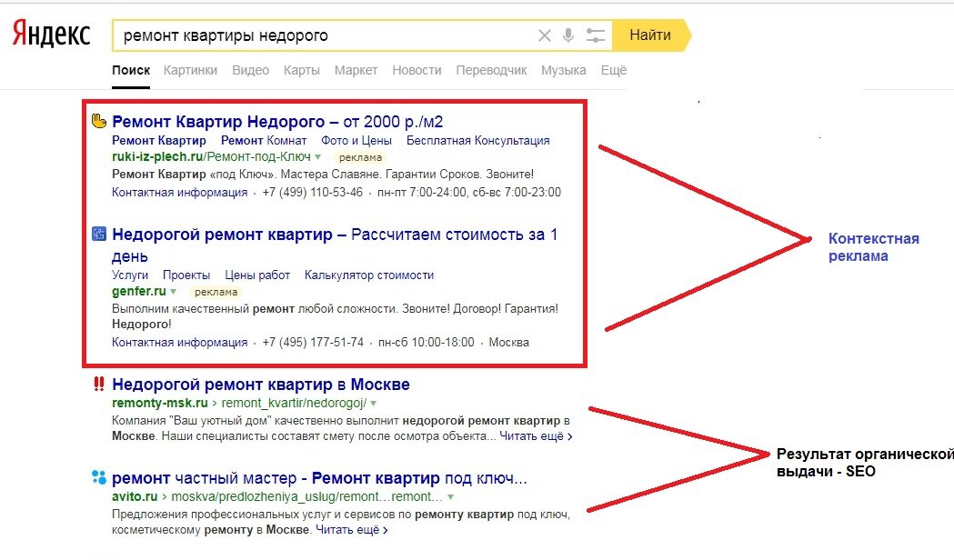Image resolution: width=954 pixels, height=560 pixels.
Task: Click the 'реклама' label beside ruki-iz-plech.ru
Action: [x=361, y=157]
